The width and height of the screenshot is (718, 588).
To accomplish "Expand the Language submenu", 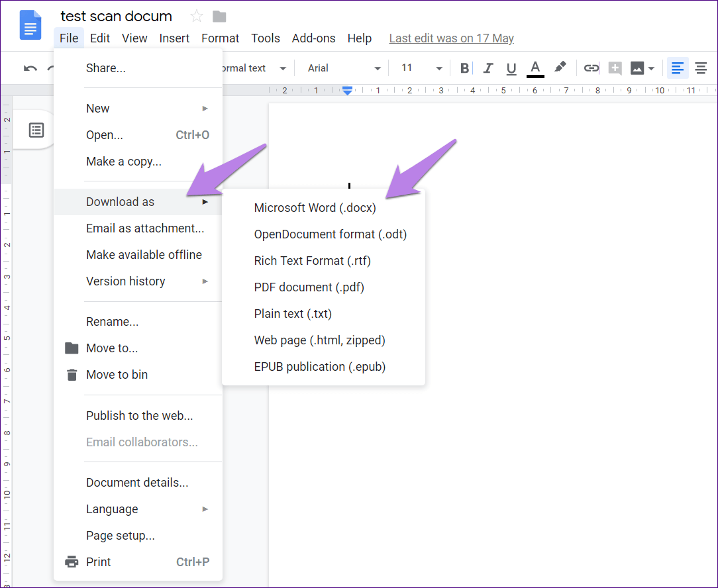I will 138,509.
